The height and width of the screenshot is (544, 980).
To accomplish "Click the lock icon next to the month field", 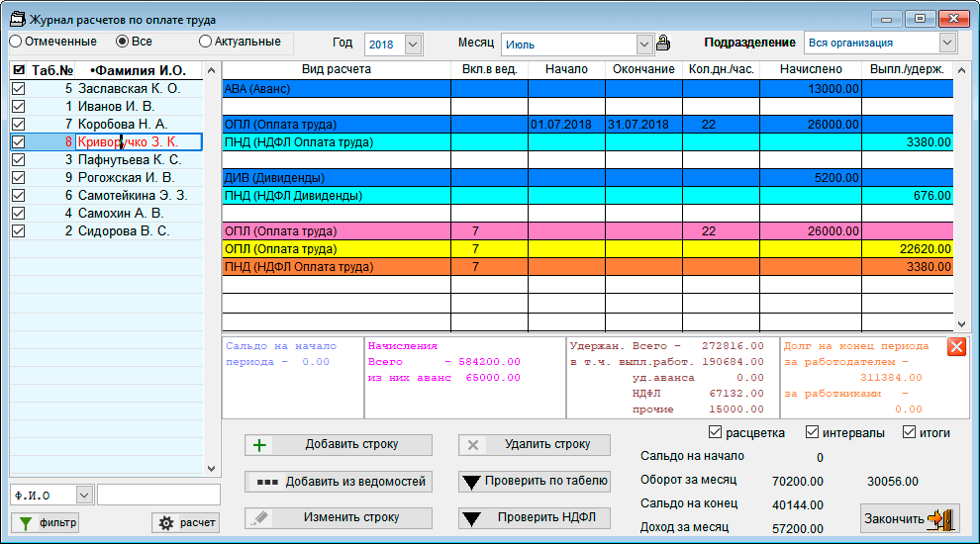I will 663,44.
